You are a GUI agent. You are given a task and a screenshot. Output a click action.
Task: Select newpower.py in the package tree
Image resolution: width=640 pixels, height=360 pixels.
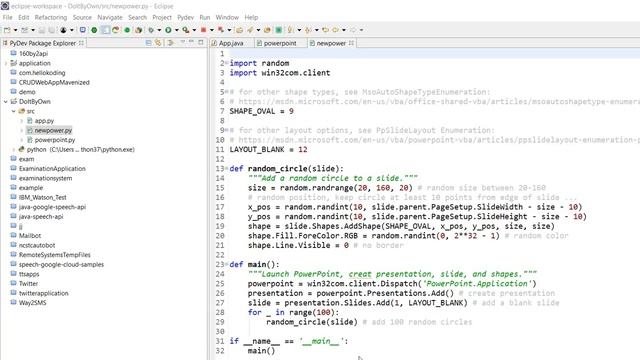click(x=53, y=130)
